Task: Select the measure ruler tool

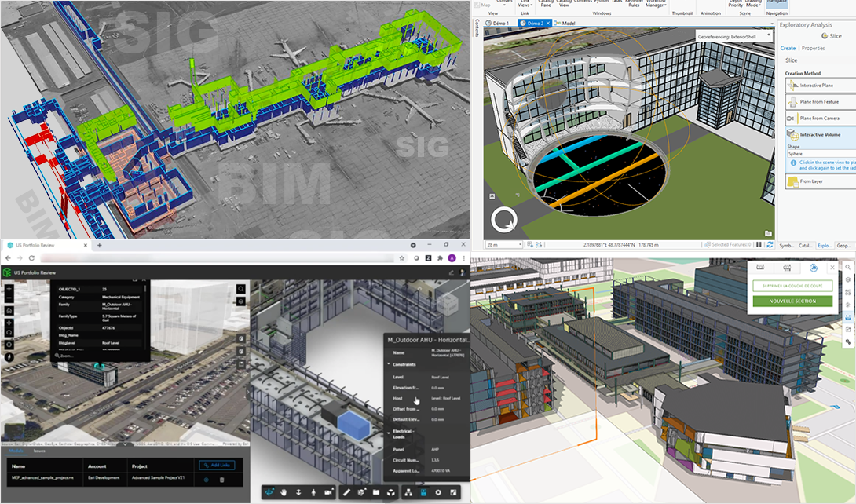Action: (x=344, y=492)
